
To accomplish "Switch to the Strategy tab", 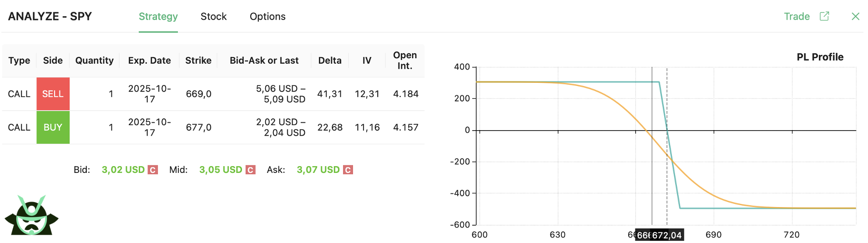I will point(158,16).
